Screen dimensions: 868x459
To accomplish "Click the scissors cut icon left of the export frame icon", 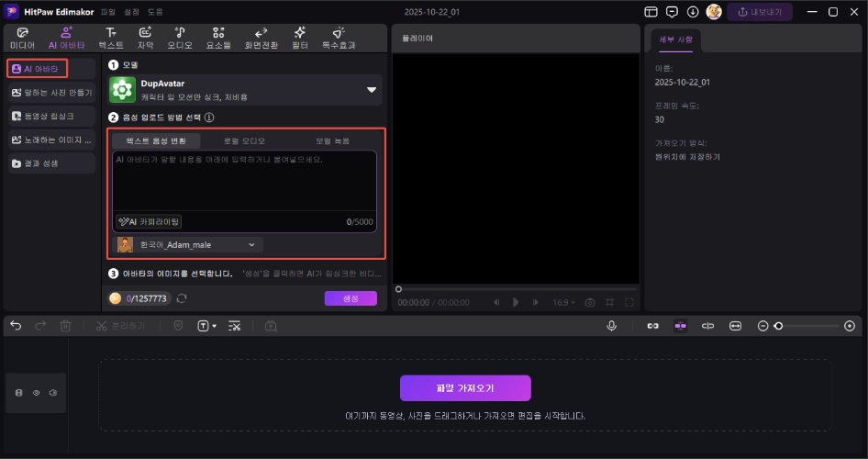I will [x=234, y=326].
